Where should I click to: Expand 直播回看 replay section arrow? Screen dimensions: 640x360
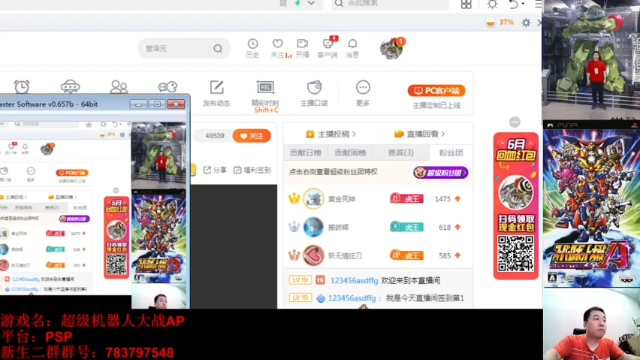point(443,134)
